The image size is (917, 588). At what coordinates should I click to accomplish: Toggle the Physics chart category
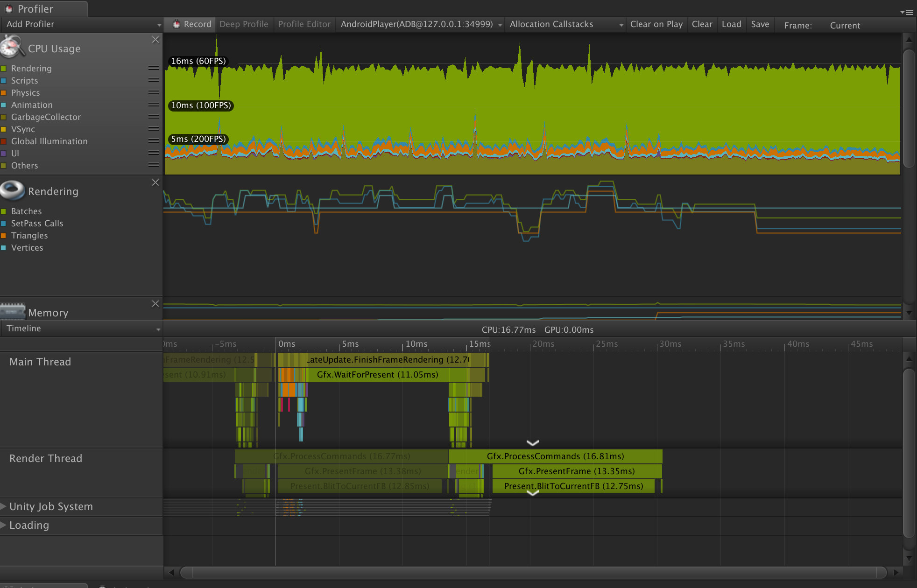3,93
